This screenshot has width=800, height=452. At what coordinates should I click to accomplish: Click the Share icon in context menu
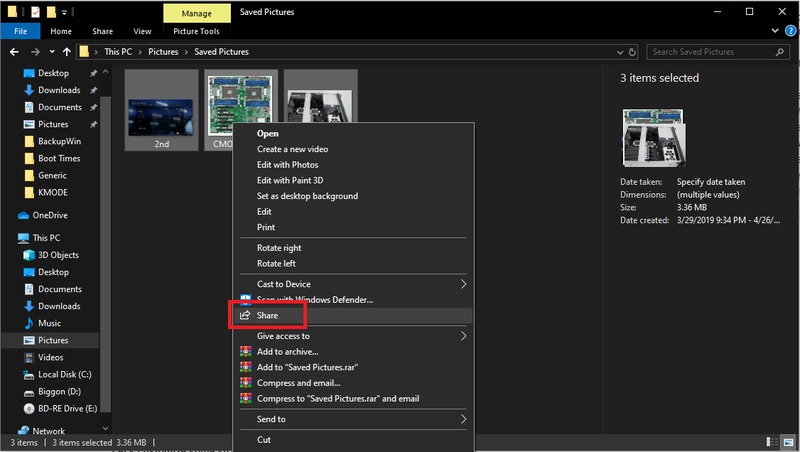pos(244,316)
